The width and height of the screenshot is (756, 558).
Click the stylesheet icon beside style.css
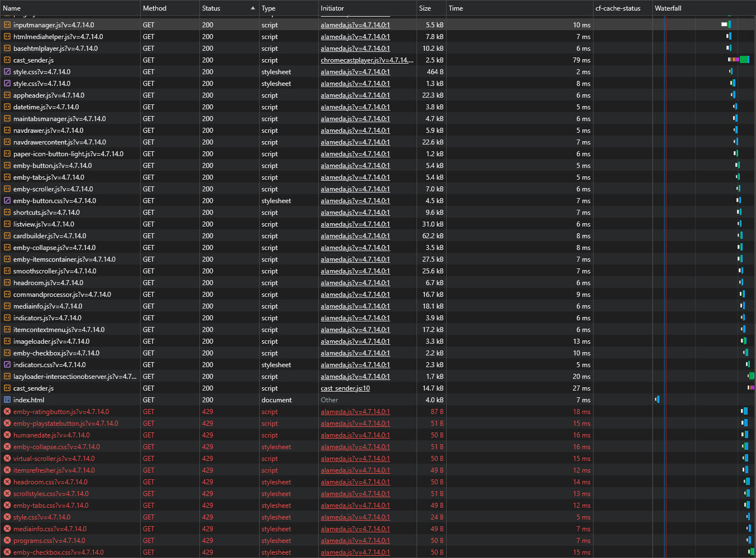(x=7, y=71)
